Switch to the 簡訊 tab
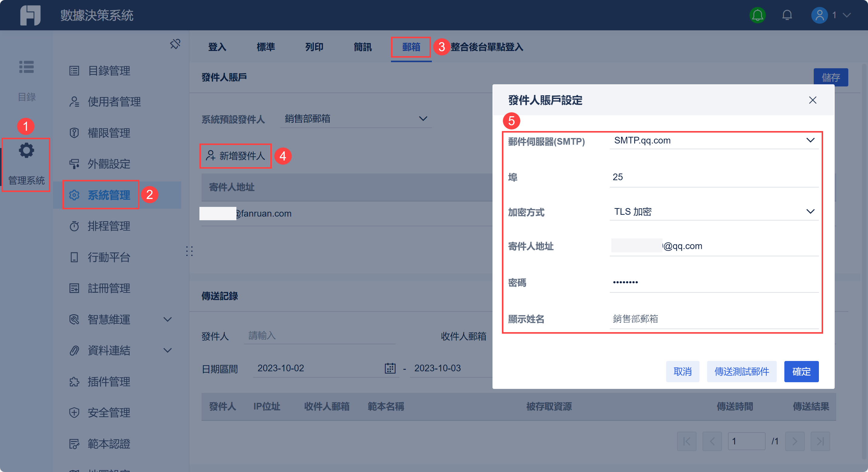868x472 pixels. 362,47
